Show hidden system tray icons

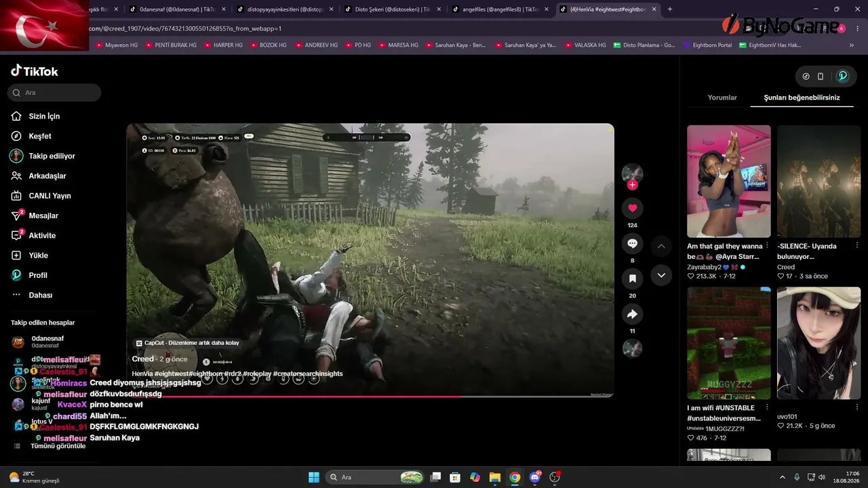coord(782,477)
